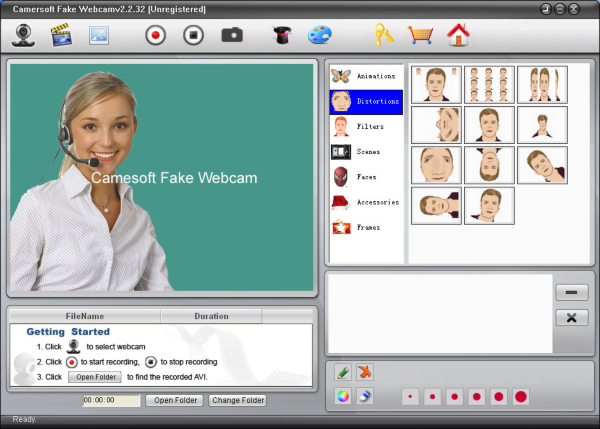Click the Change Folder button
This screenshot has height=429, width=600.
coord(237,400)
